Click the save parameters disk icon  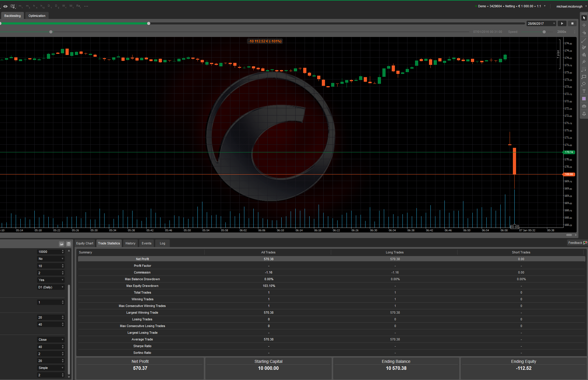click(x=68, y=244)
